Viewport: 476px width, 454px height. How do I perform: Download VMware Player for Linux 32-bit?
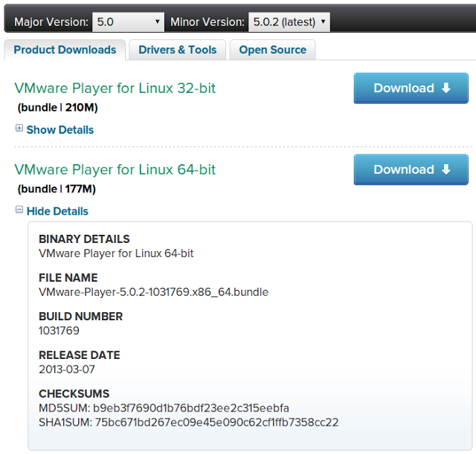click(411, 88)
